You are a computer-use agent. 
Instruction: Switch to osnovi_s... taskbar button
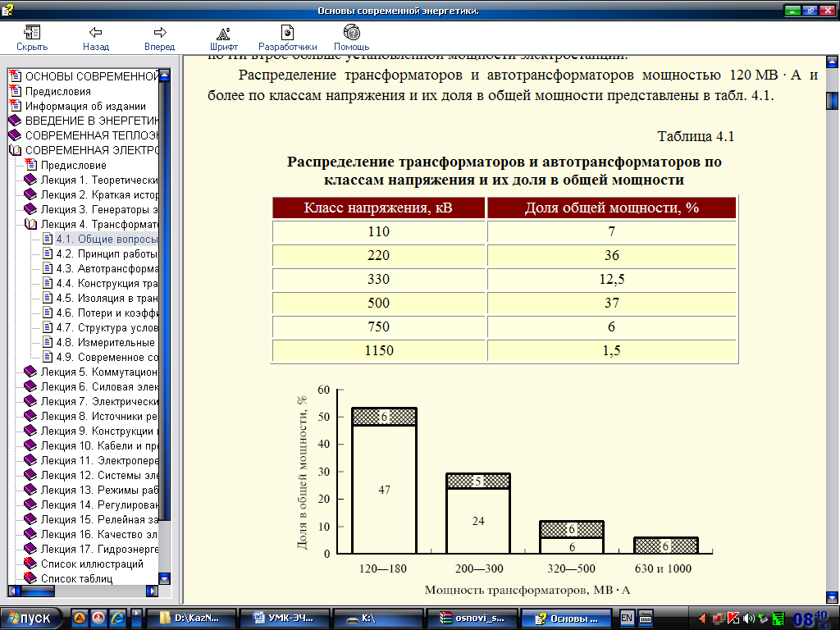point(472,619)
